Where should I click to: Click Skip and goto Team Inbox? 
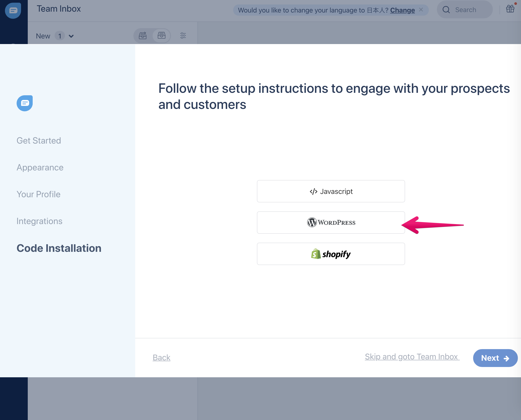click(x=412, y=357)
